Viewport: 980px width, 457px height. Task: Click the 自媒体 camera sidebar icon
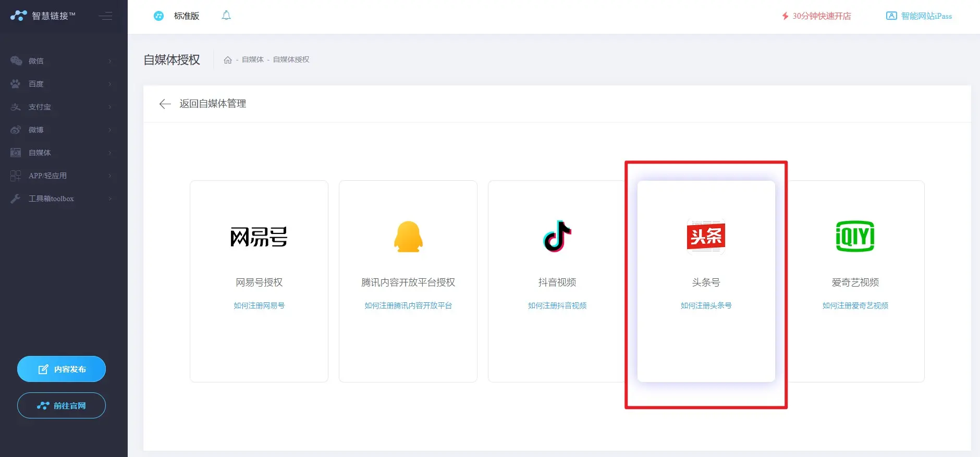(x=16, y=153)
